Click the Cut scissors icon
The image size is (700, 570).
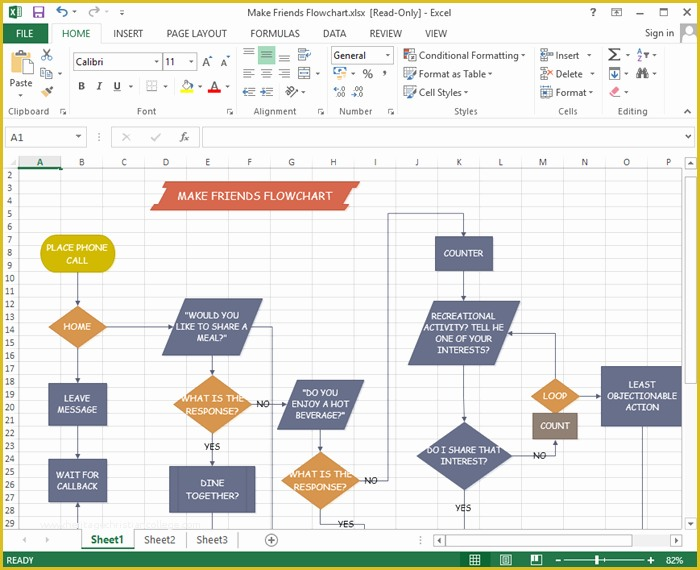coord(46,56)
